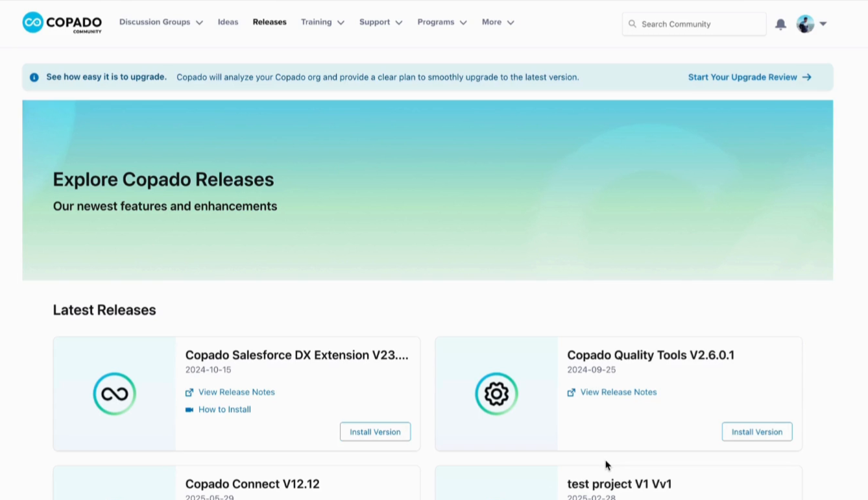The image size is (868, 500).
Task: Click 'See how easy it is to upgrade.' text
Action: pos(106,77)
